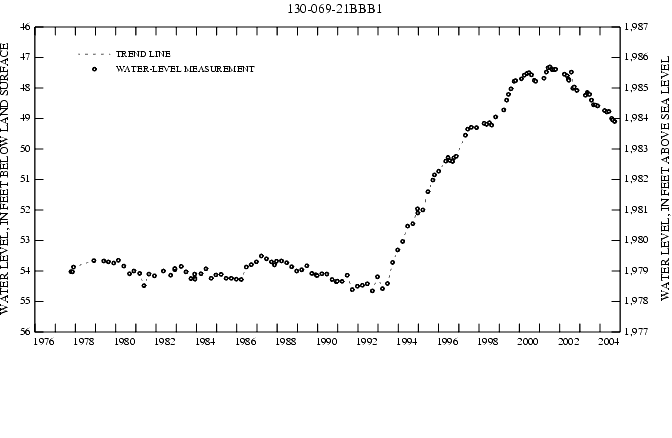The width and height of the screenshot is (672, 438).
Task: Click the 1986 x-axis label
Action: click(246, 342)
